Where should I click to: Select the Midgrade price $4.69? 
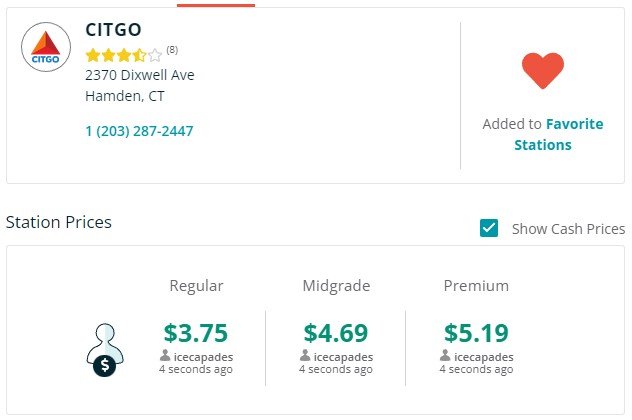click(x=336, y=333)
